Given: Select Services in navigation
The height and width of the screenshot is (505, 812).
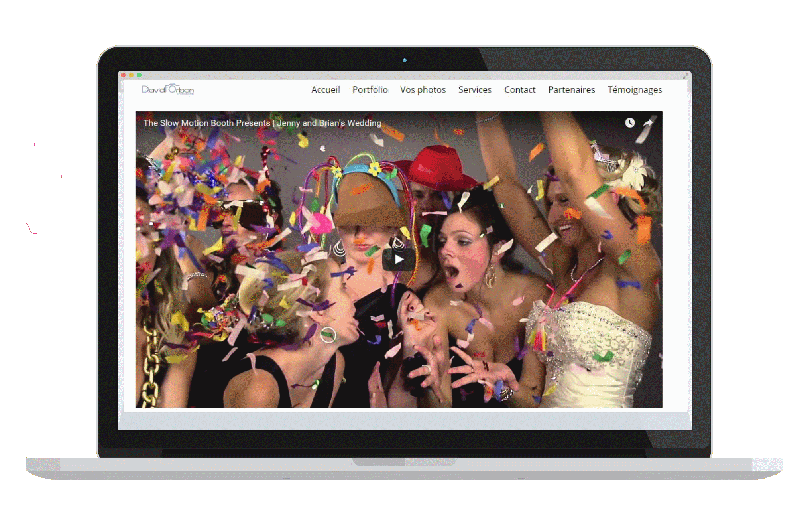Looking at the screenshot, I should (x=475, y=90).
